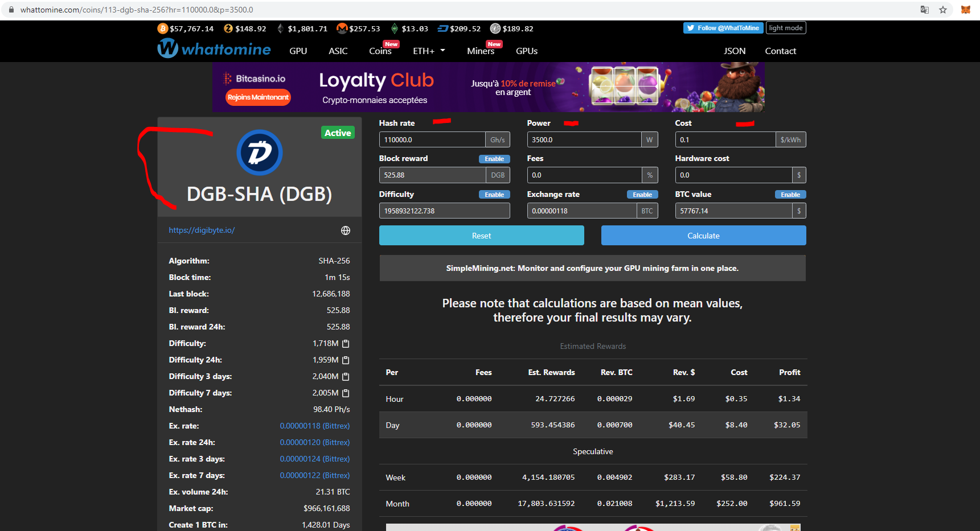This screenshot has height=531, width=980.
Task: Click the browser address bar URL
Action: click(137, 10)
